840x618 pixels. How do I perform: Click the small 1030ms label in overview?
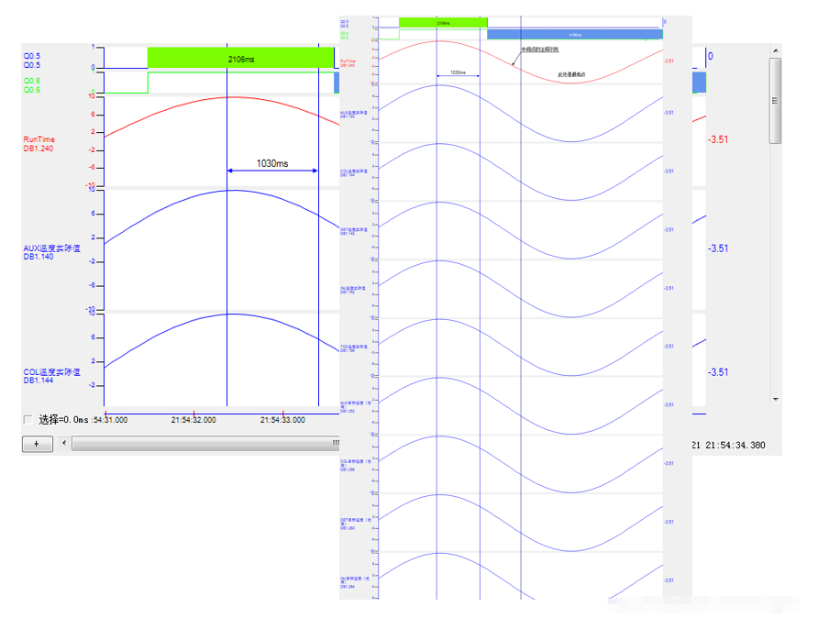[458, 72]
